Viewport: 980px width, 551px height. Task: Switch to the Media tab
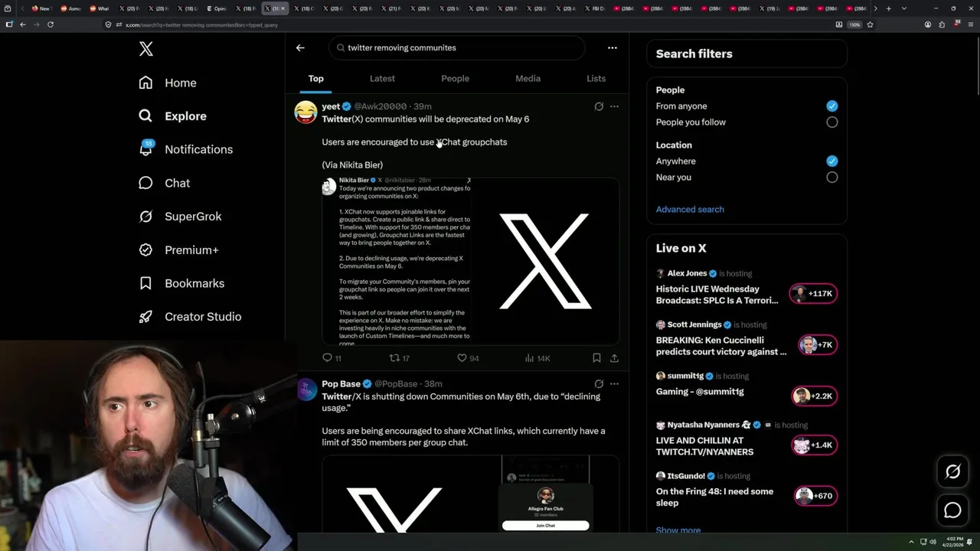click(528, 79)
